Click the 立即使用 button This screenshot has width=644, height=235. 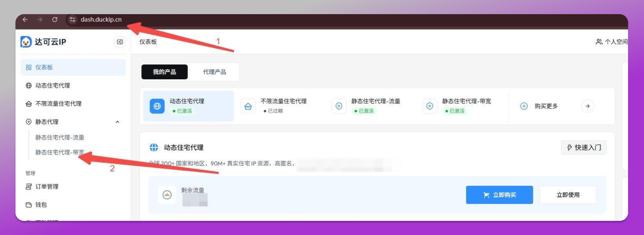(568, 195)
